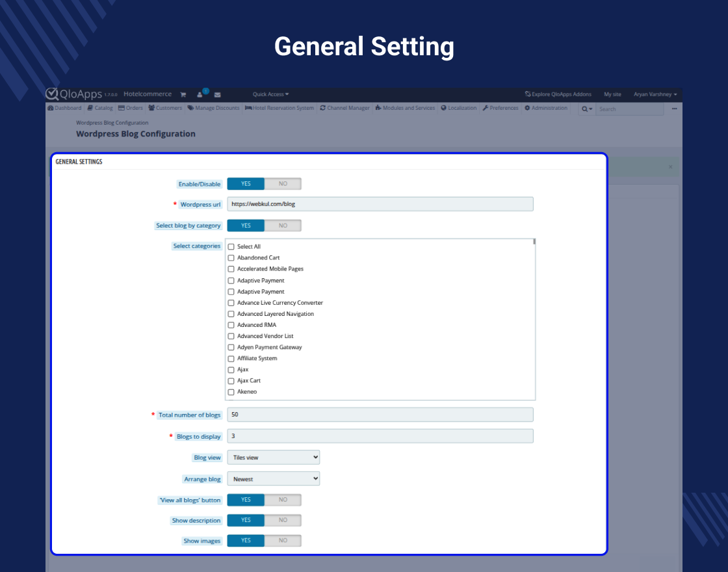Open the shopping cart icon in header
The height and width of the screenshot is (572, 728).
point(183,95)
